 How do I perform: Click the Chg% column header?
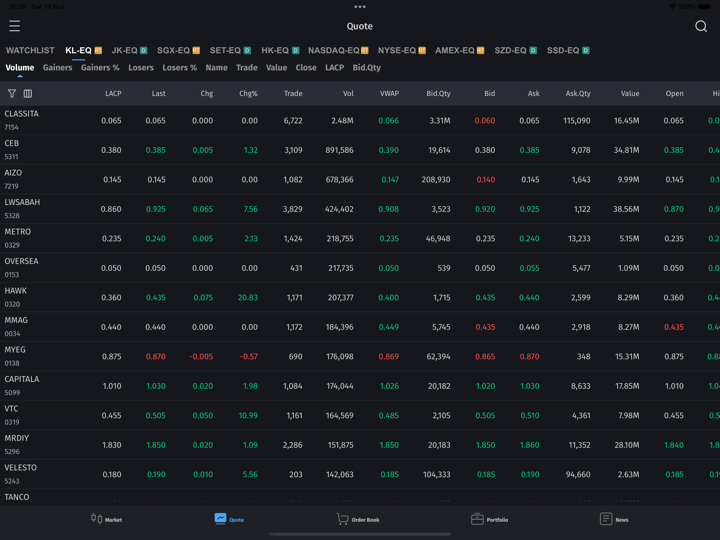click(x=248, y=94)
